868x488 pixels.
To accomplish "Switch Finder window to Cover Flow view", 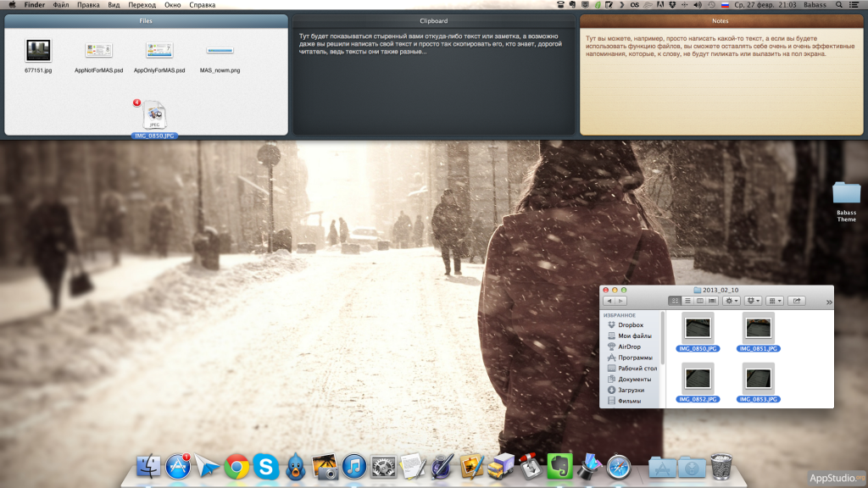I will pyautogui.click(x=712, y=301).
